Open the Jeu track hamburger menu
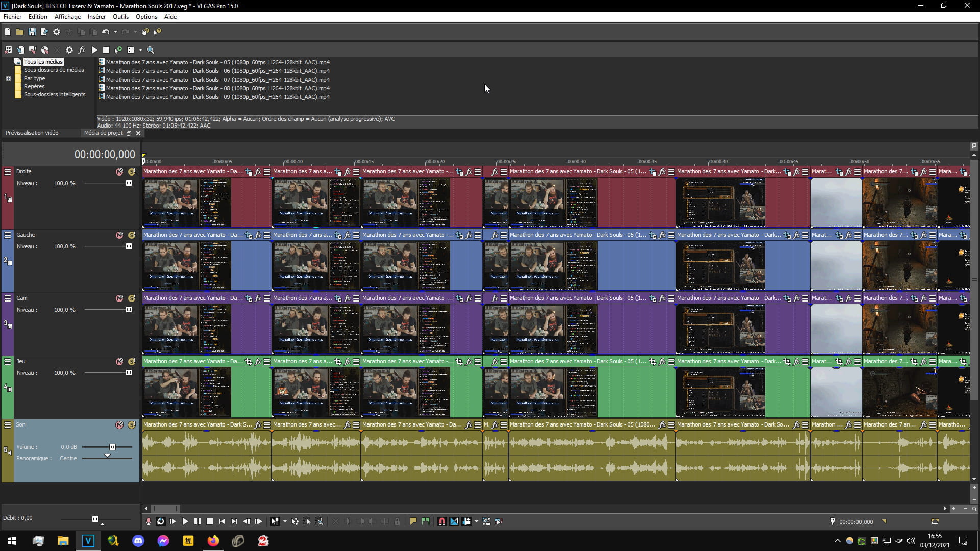This screenshot has height=551, width=980. tap(8, 362)
